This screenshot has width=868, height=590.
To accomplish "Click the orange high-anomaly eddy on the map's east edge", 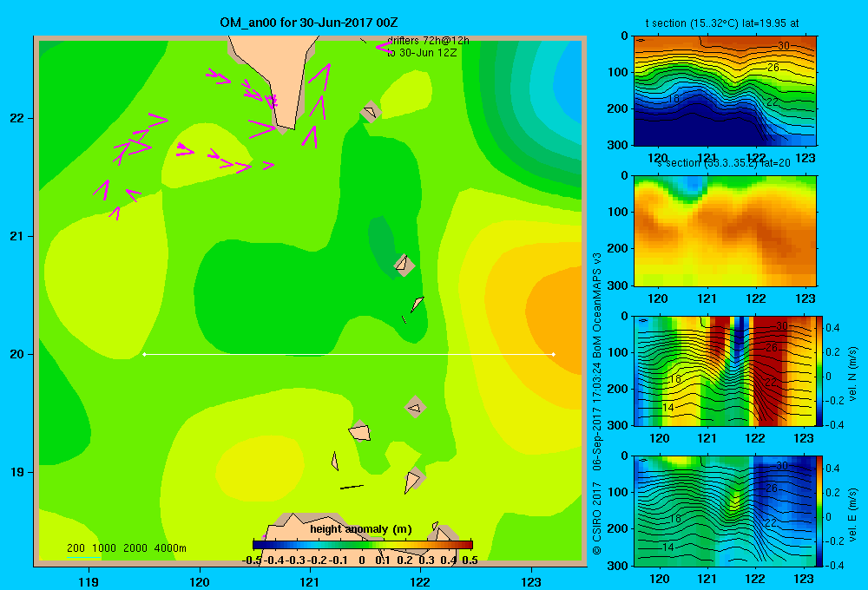I will coord(556,321).
